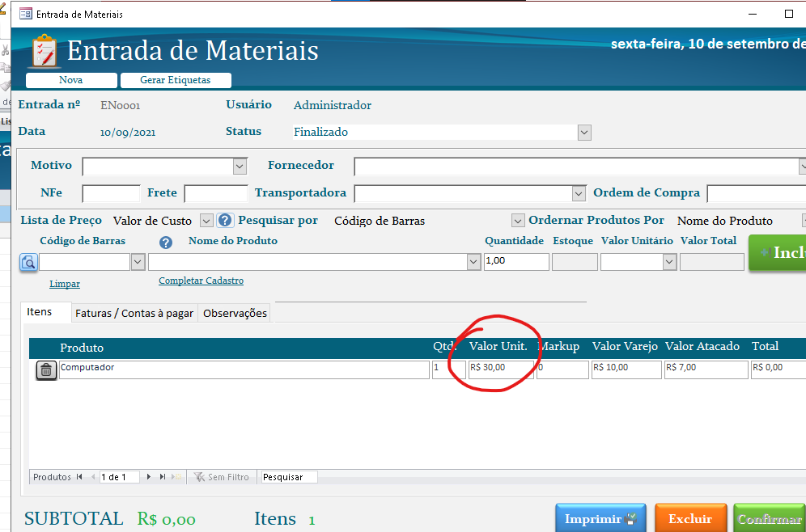Image resolution: width=806 pixels, height=532 pixels.
Task: Click the Estoque read-only field
Action: [575, 262]
